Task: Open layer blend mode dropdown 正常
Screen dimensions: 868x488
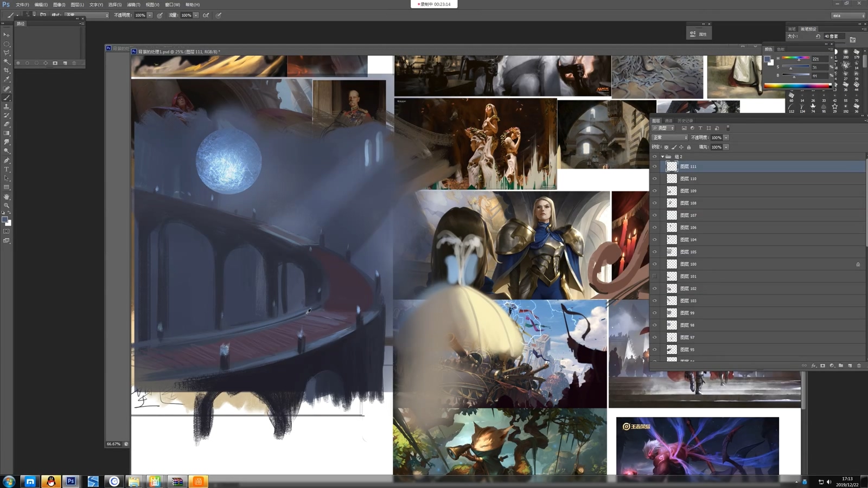Action: [x=669, y=138]
